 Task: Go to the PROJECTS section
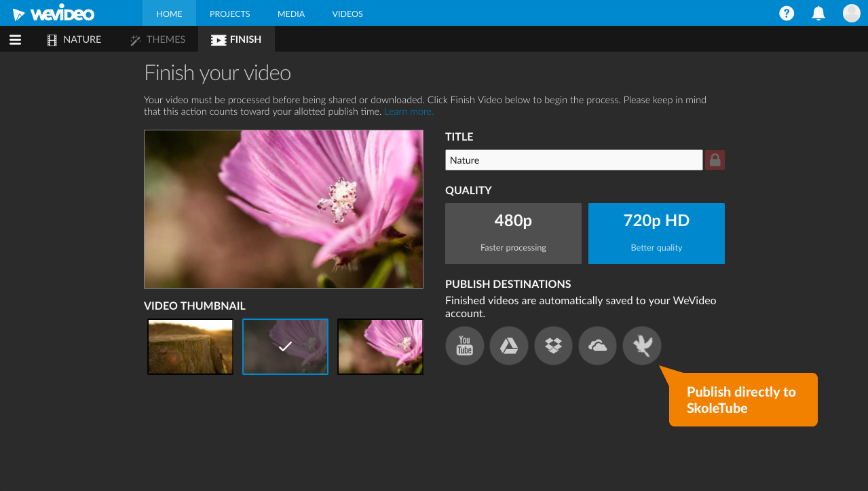(x=229, y=13)
